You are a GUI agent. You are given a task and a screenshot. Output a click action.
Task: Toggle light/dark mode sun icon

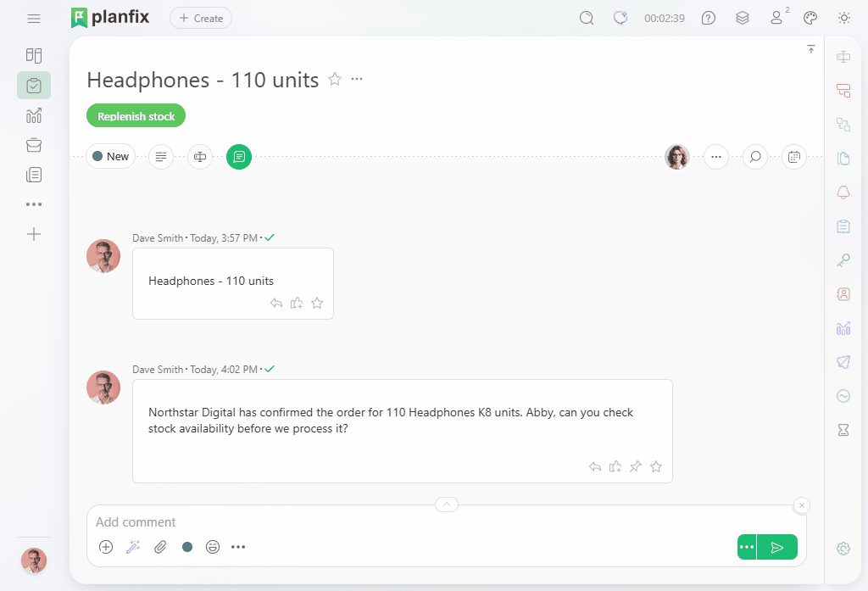[x=844, y=19]
